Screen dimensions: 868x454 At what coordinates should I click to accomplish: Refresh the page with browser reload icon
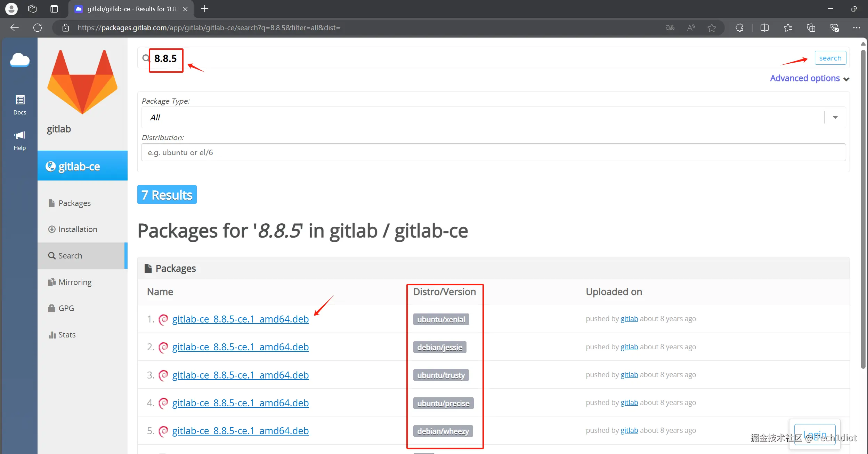(x=38, y=27)
